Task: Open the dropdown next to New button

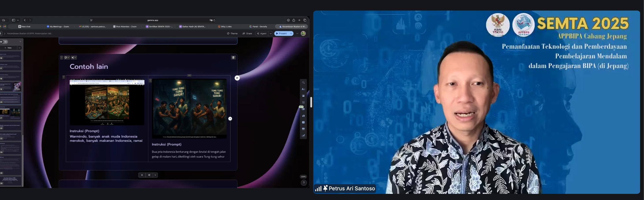Action: pos(19,48)
